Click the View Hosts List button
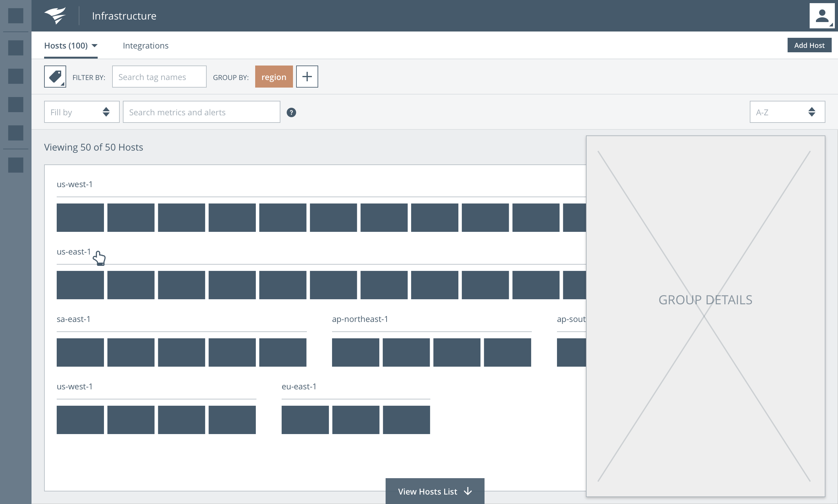Viewport: 838px width, 504px height. 427,491
